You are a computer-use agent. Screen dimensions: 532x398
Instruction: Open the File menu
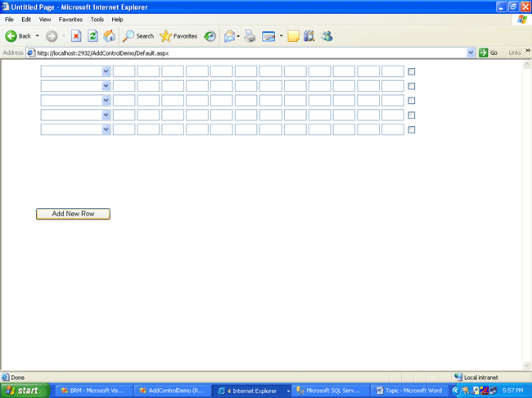9,20
